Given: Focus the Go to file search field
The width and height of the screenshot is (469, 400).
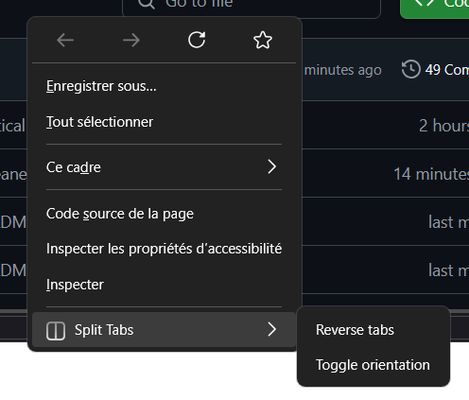Looking at the screenshot, I should click(252, 7).
